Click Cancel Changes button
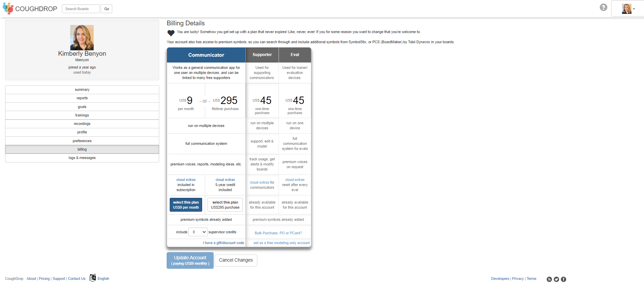The width and height of the screenshot is (644, 290). click(x=236, y=260)
